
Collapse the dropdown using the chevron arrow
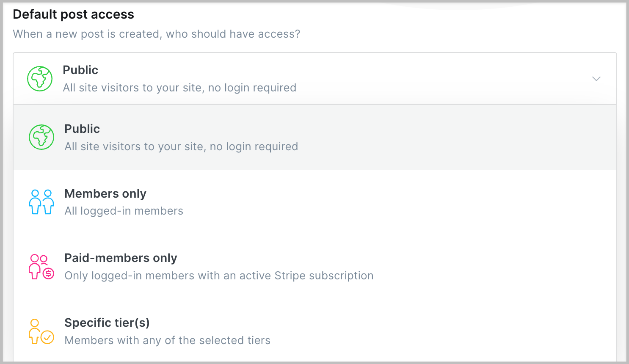point(596,79)
